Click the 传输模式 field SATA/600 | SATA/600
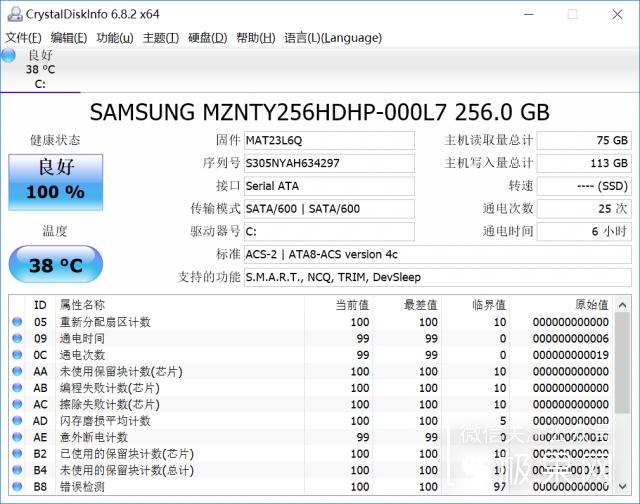Viewport: 640px width, 504px height. (x=329, y=209)
